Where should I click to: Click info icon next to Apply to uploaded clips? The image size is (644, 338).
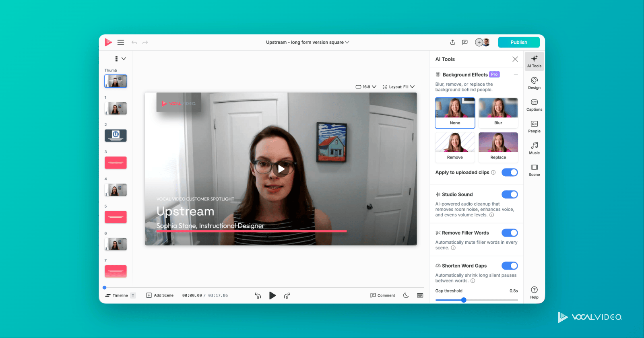pos(493,172)
